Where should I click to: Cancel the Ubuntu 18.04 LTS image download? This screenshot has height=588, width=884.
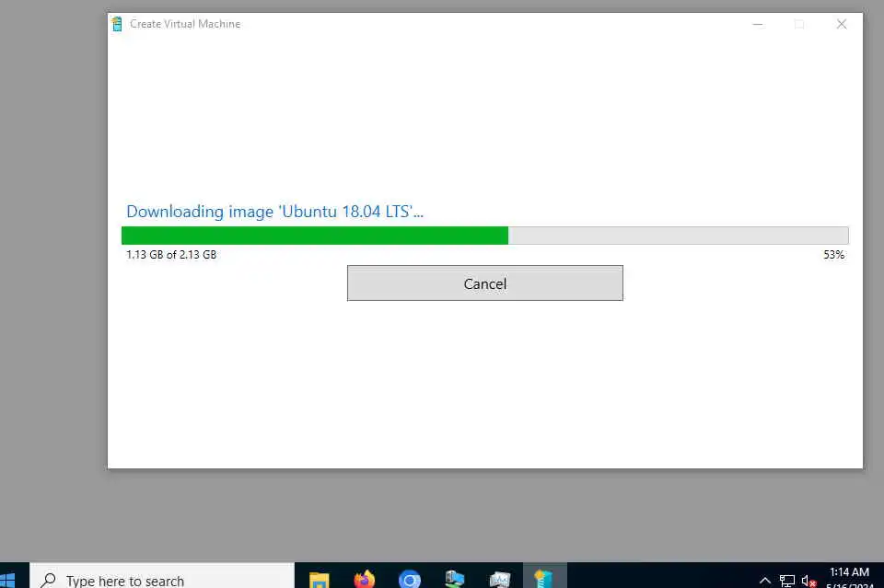click(x=485, y=283)
